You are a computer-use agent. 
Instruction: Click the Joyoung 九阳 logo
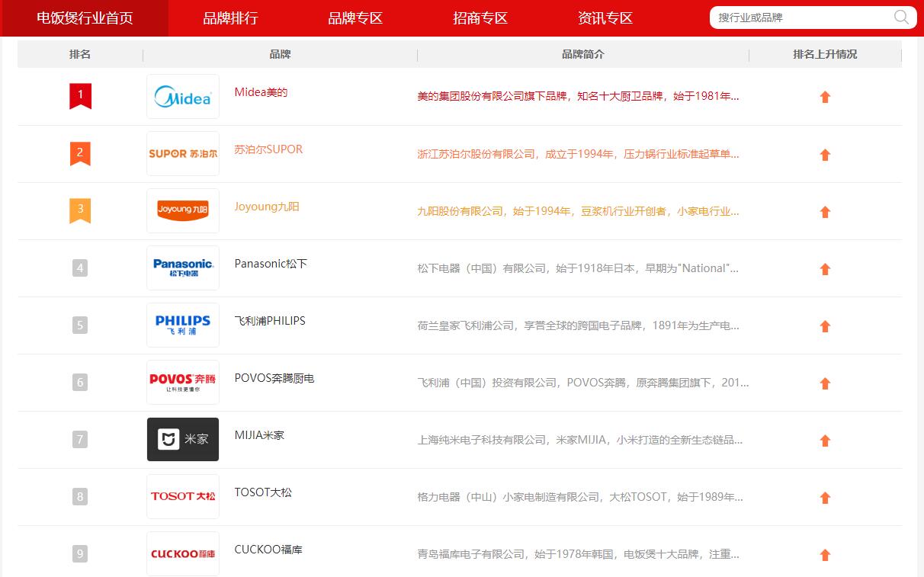(183, 210)
